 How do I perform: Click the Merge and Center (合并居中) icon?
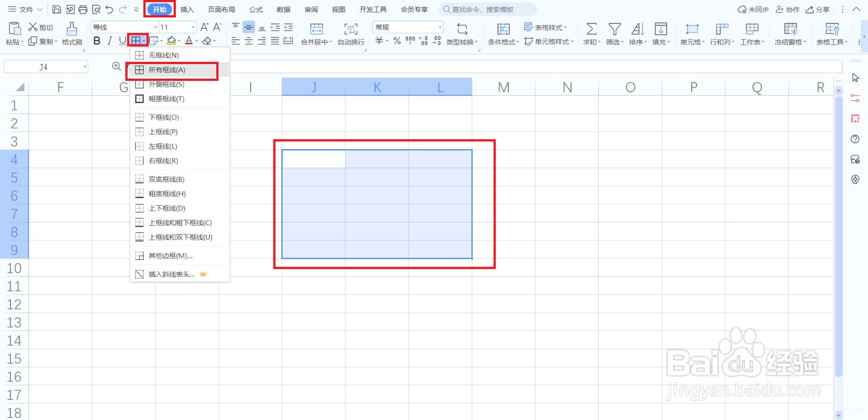point(316,29)
